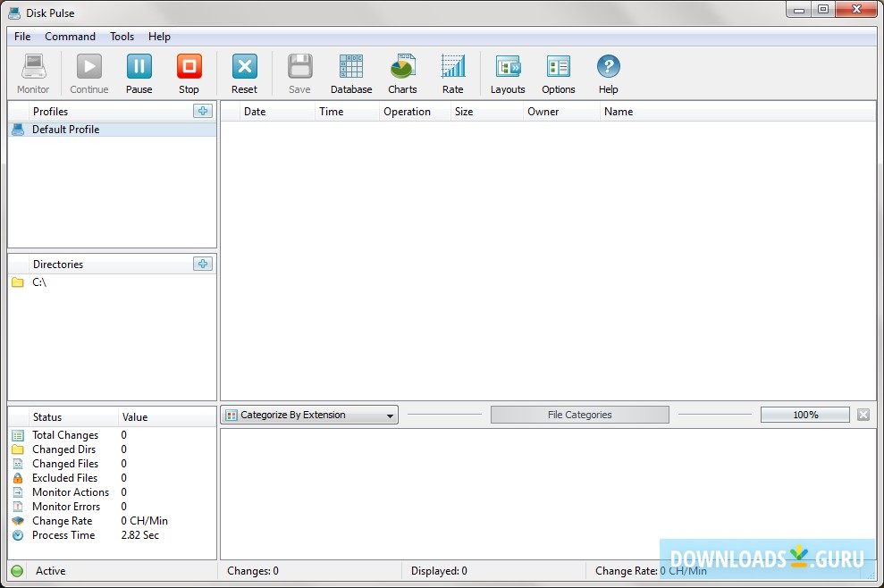This screenshot has height=588, width=884.
Task: Click the Value column header
Action: click(x=167, y=417)
